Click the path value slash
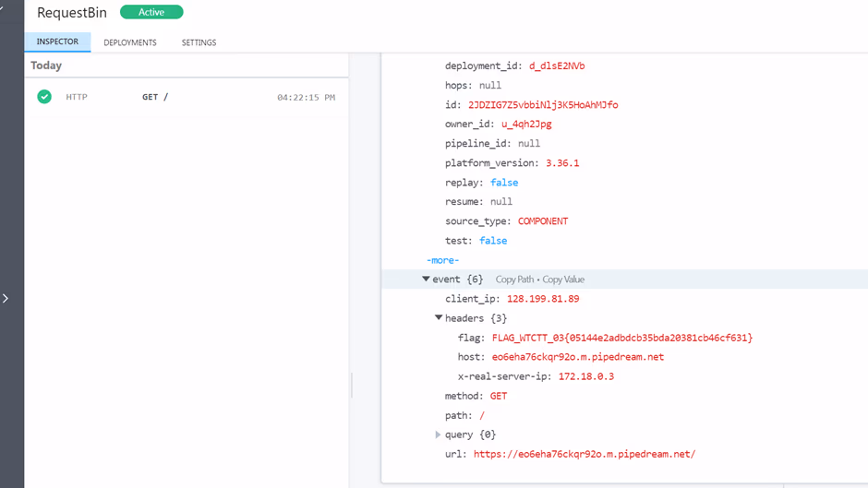 pyautogui.click(x=482, y=415)
